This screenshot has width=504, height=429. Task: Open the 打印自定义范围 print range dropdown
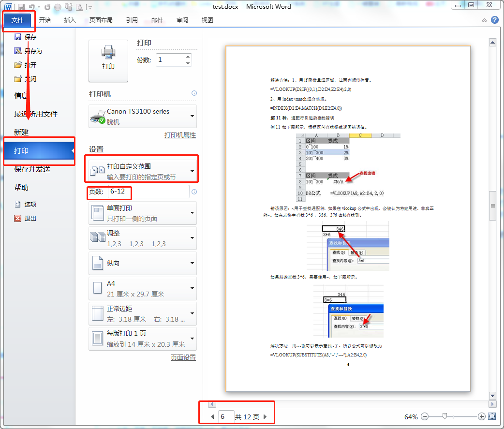pyautogui.click(x=192, y=171)
